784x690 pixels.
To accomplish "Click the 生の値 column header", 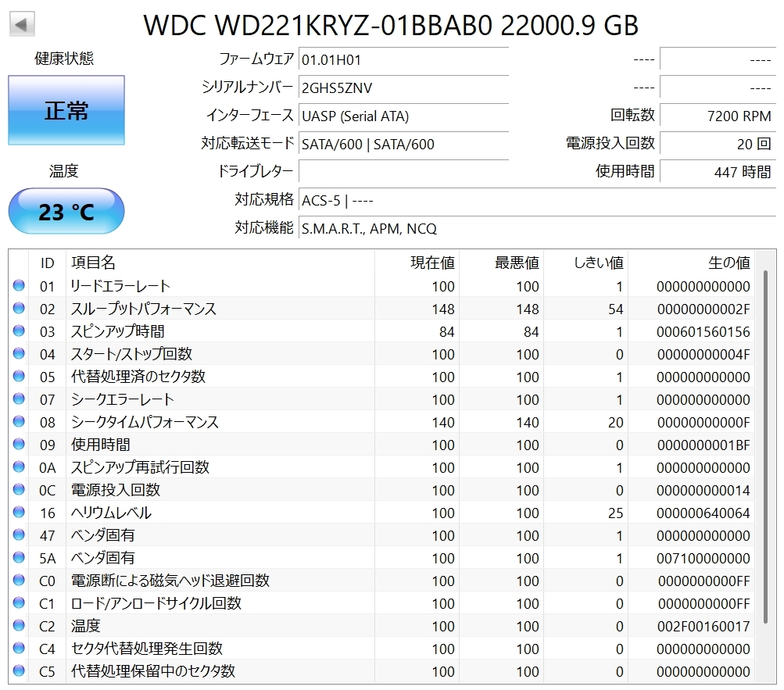I will coord(692,263).
